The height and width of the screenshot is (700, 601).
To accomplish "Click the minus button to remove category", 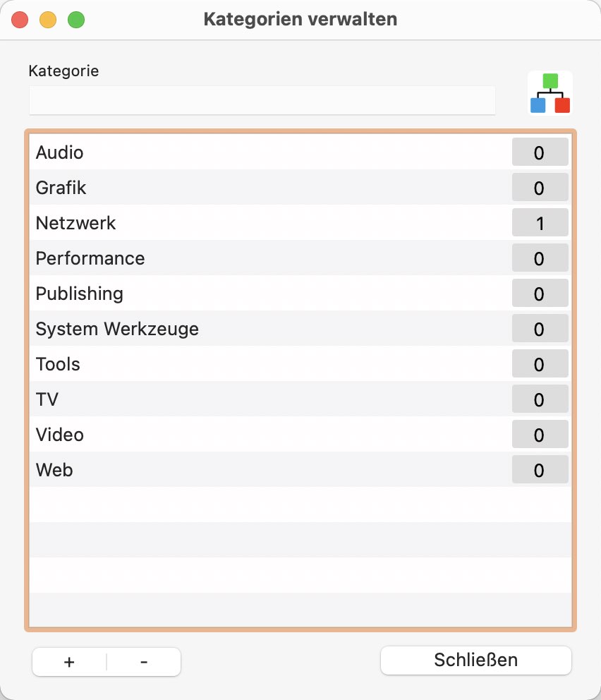I will click(144, 662).
